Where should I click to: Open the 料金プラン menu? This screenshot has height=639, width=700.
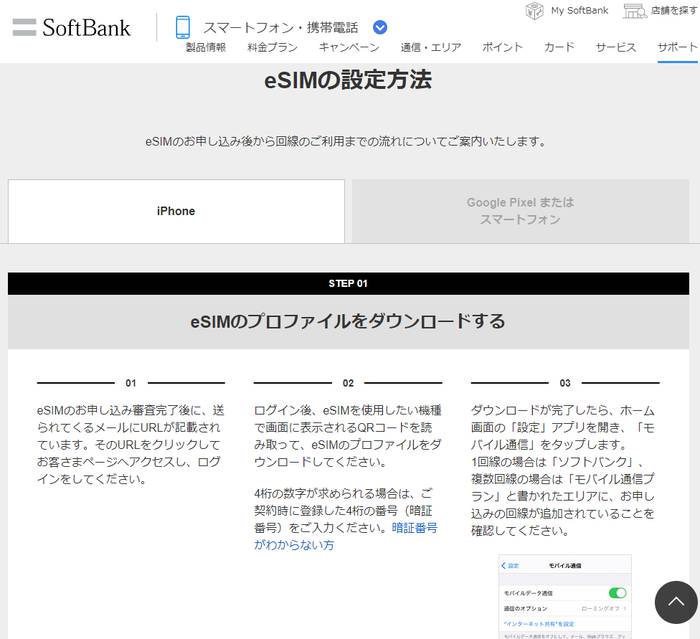pos(272,47)
